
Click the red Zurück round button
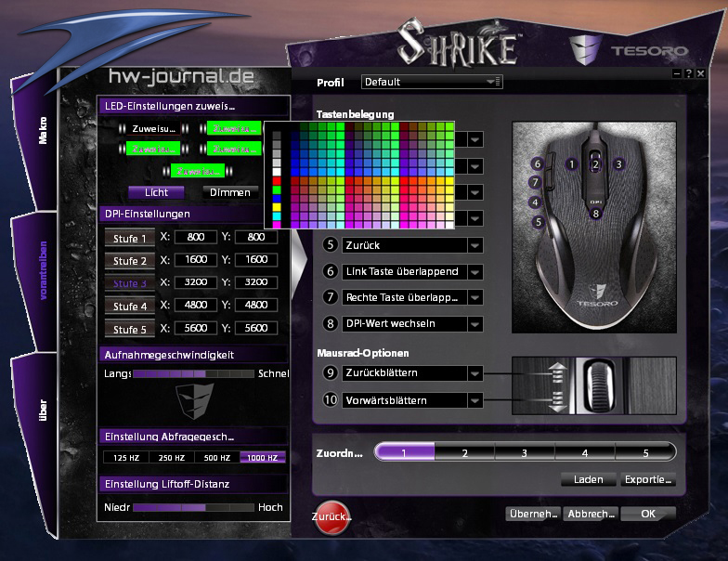(331, 517)
